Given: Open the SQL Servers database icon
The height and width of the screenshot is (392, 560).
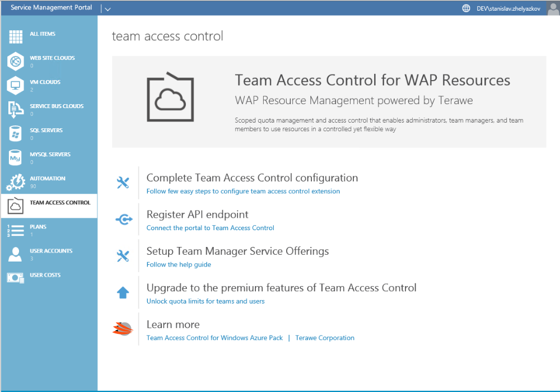Looking at the screenshot, I should pyautogui.click(x=16, y=133).
